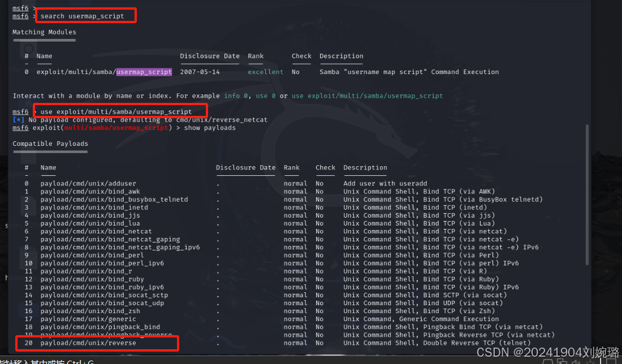
Task: Click the rank value "excellent"
Action: coord(265,72)
